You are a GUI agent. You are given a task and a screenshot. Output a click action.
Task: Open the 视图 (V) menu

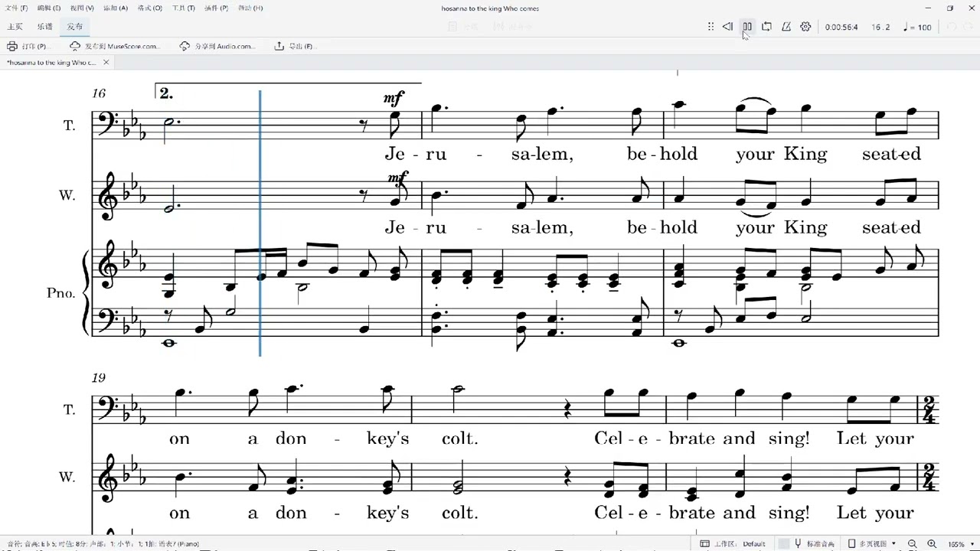[83, 8]
